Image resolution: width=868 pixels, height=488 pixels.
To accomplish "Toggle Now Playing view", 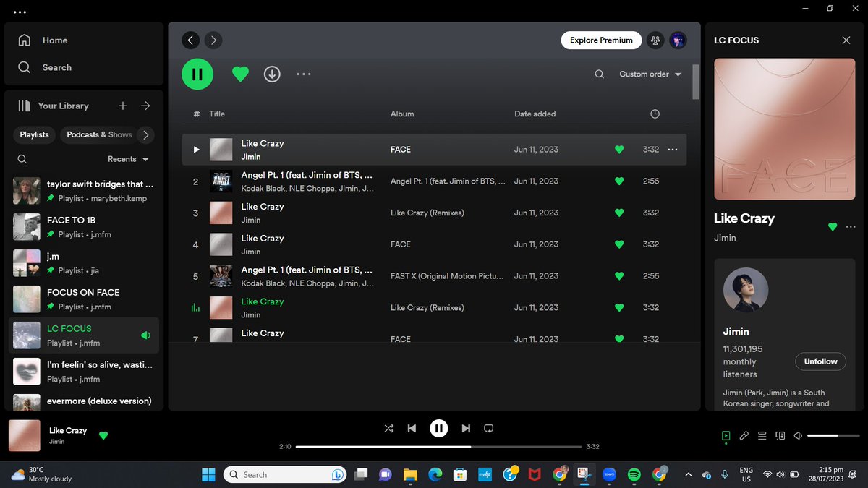I will [726, 435].
